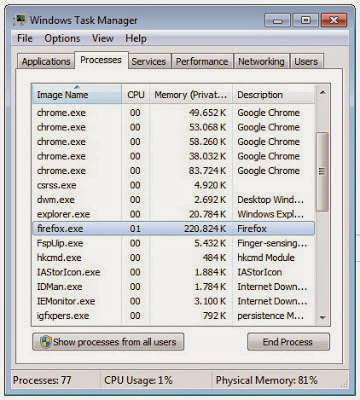Select the Processes tab
The image size is (360, 400).
pyautogui.click(x=101, y=60)
